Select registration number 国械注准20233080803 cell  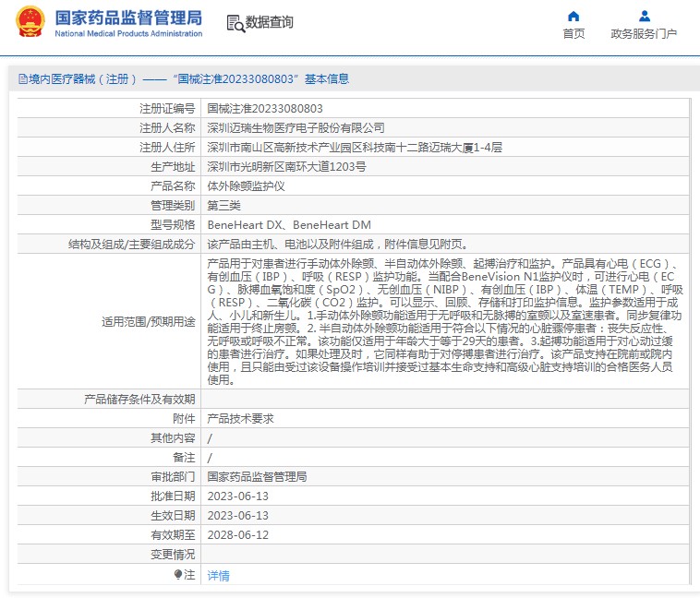[265, 109]
